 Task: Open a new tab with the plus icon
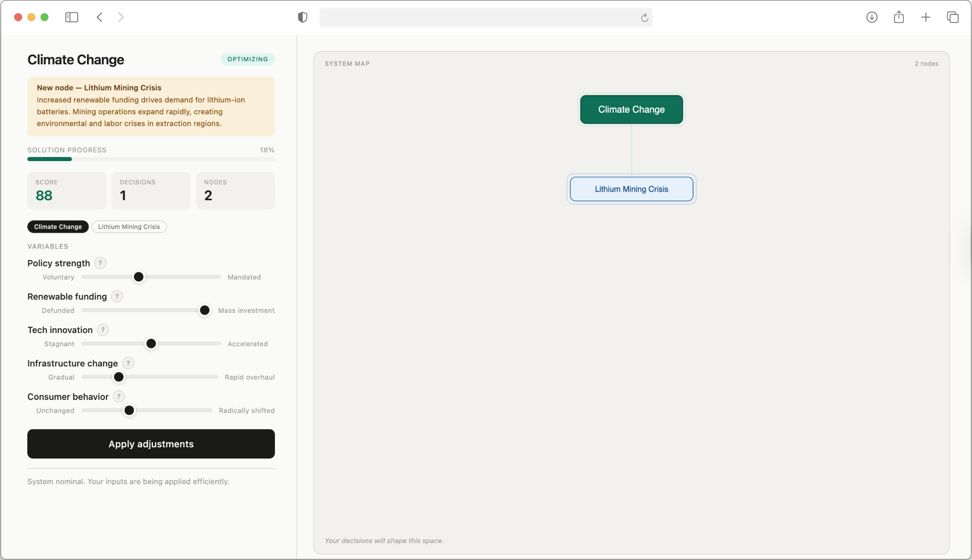coord(926,17)
